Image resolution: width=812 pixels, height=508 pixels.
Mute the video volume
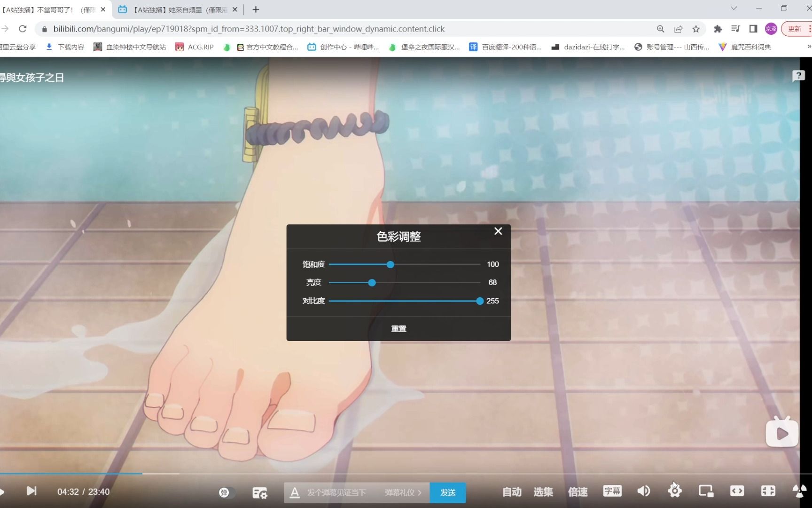point(643,491)
